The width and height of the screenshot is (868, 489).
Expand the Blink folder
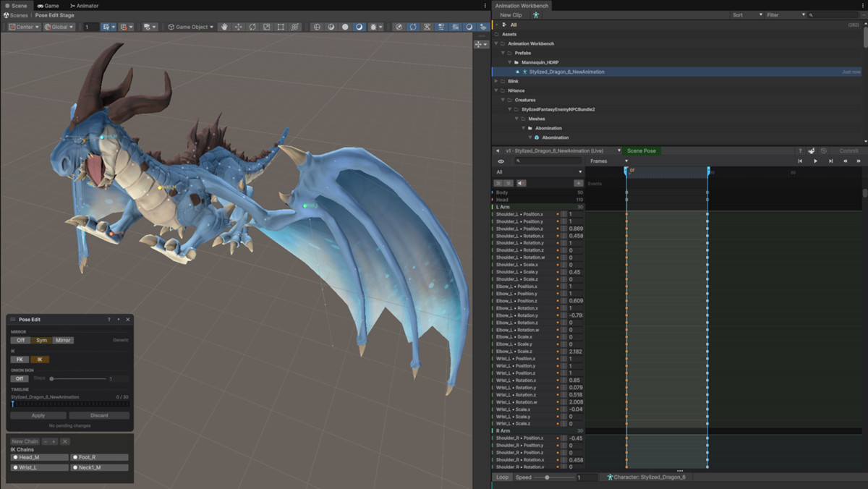click(x=496, y=81)
